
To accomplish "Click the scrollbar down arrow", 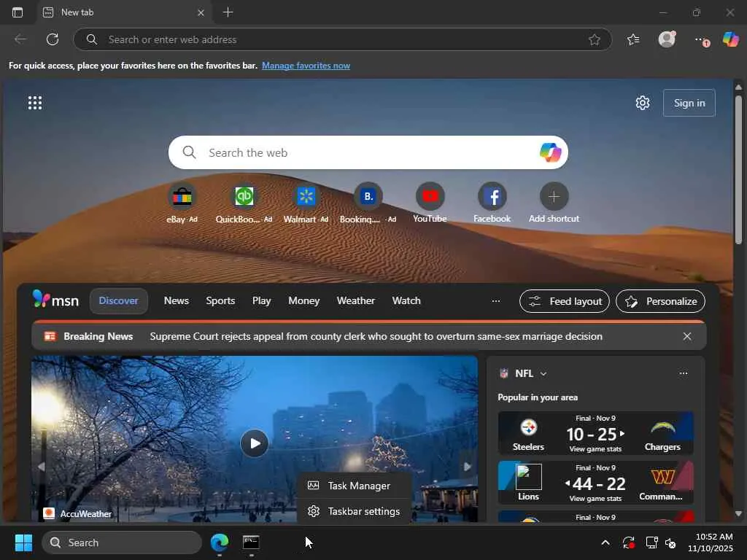I will tap(738, 513).
